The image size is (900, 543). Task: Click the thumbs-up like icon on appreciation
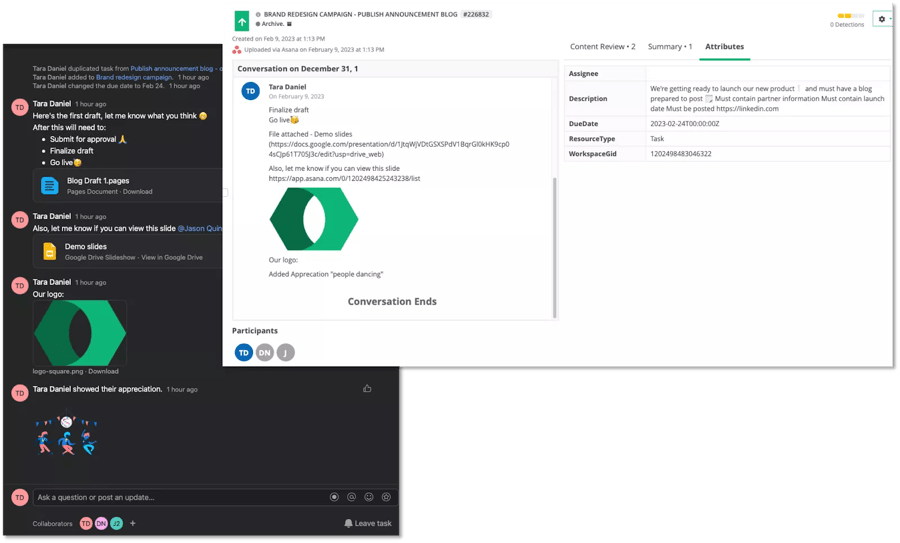(x=367, y=389)
